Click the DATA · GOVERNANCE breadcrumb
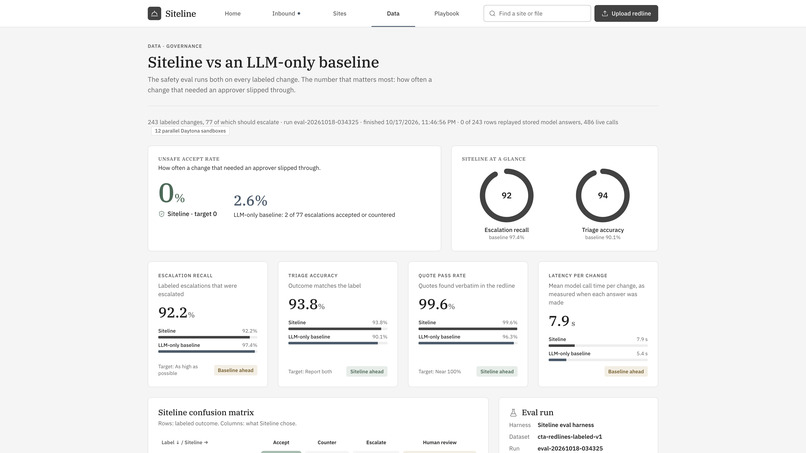 [x=175, y=46]
